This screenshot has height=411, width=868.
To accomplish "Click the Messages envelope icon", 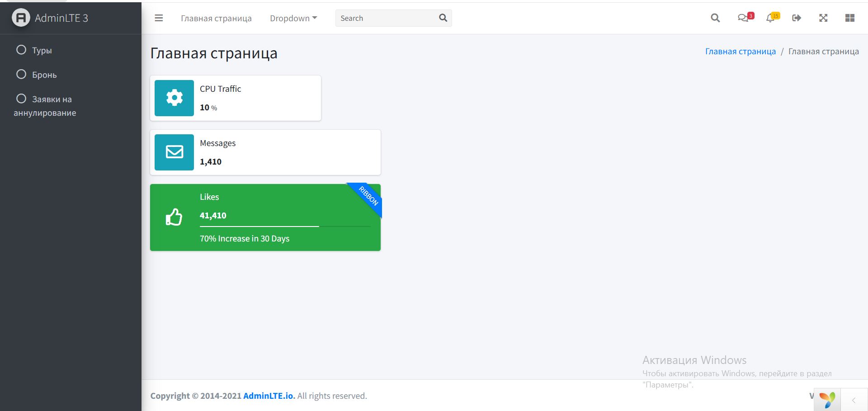I will click(174, 152).
